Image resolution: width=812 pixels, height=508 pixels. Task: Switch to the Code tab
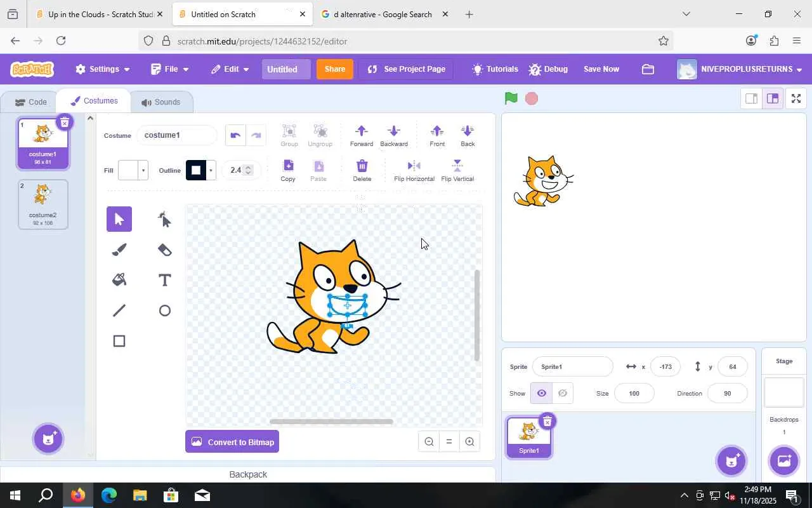31,102
